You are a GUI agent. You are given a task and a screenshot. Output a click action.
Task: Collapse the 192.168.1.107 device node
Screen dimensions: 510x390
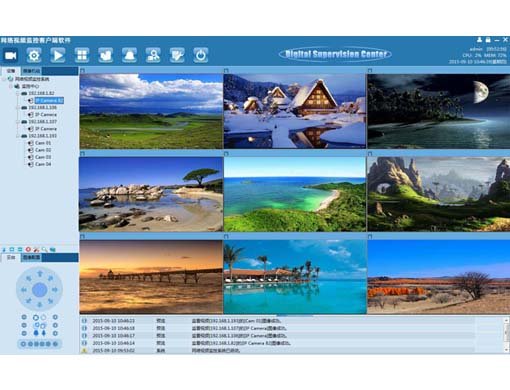18,122
